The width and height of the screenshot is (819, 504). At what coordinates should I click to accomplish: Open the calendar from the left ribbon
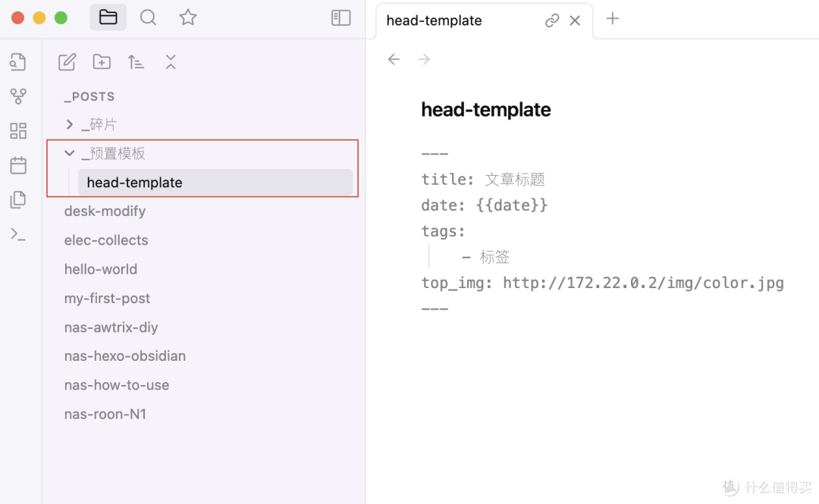pos(18,165)
